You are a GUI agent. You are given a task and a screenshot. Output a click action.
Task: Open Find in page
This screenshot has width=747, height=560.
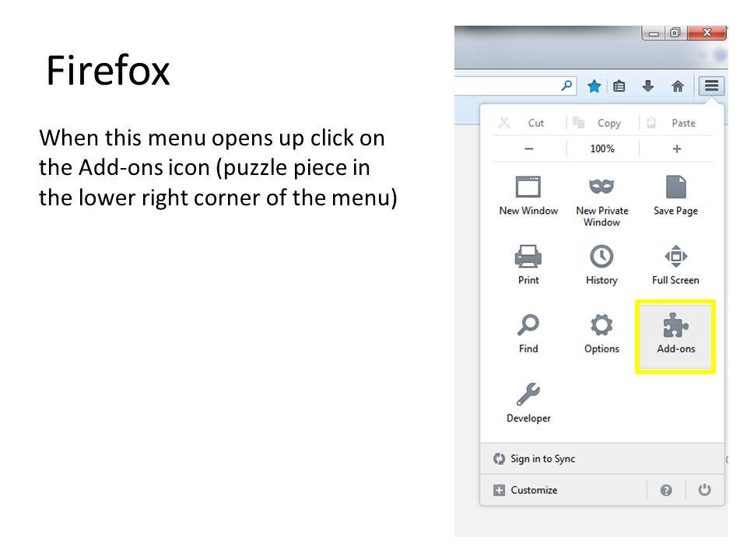[528, 334]
